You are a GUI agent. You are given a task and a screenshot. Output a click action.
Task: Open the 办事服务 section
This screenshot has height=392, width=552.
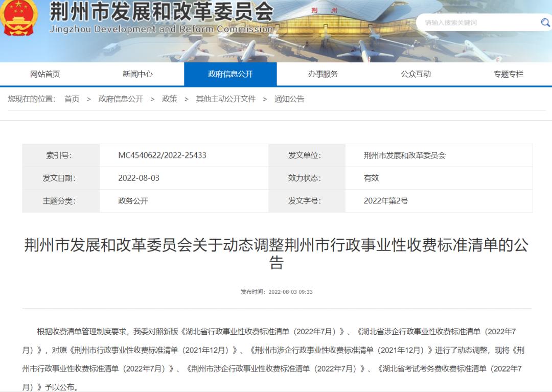pyautogui.click(x=323, y=74)
